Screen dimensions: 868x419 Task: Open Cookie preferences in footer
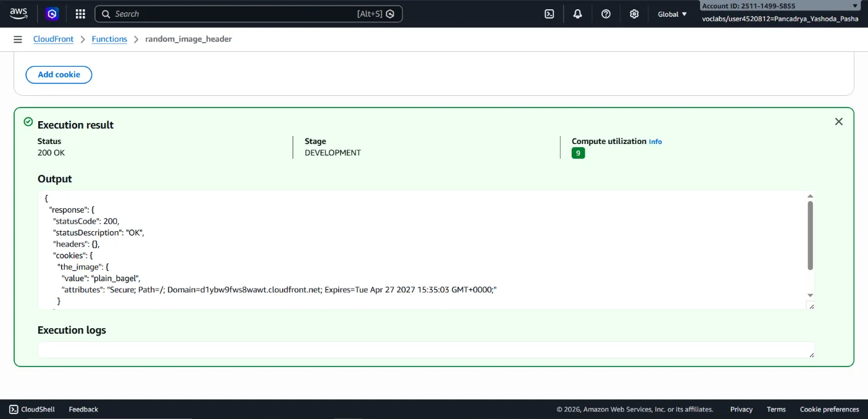[x=829, y=409]
